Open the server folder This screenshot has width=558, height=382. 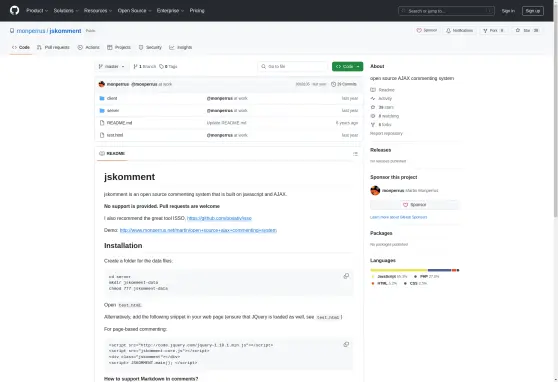pos(113,111)
